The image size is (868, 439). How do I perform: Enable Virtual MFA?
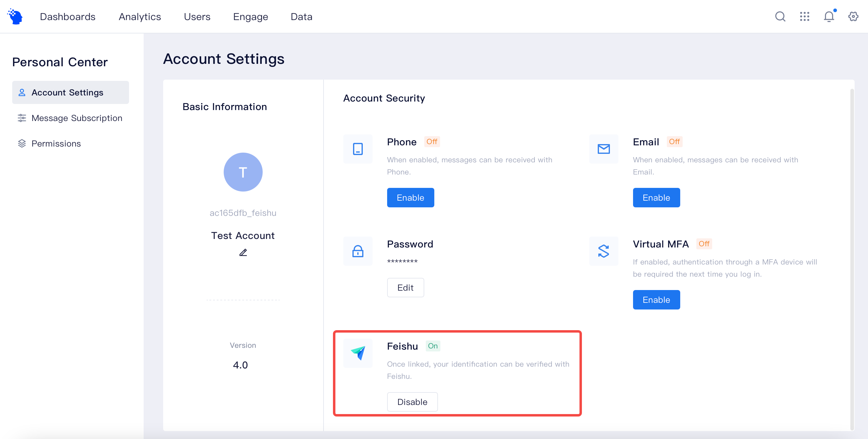click(656, 300)
